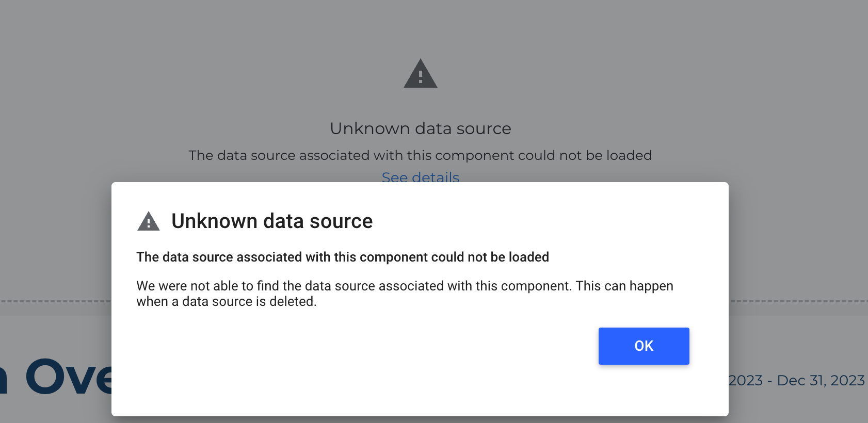
Task: Click the bold "could not be loaded" dialog subtitle
Action: coord(342,257)
